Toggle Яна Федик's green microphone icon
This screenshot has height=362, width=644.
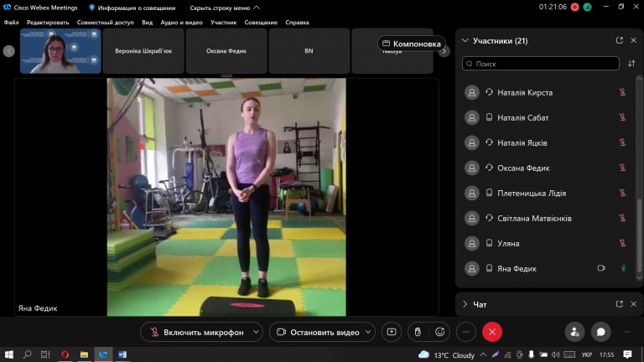pos(623,268)
